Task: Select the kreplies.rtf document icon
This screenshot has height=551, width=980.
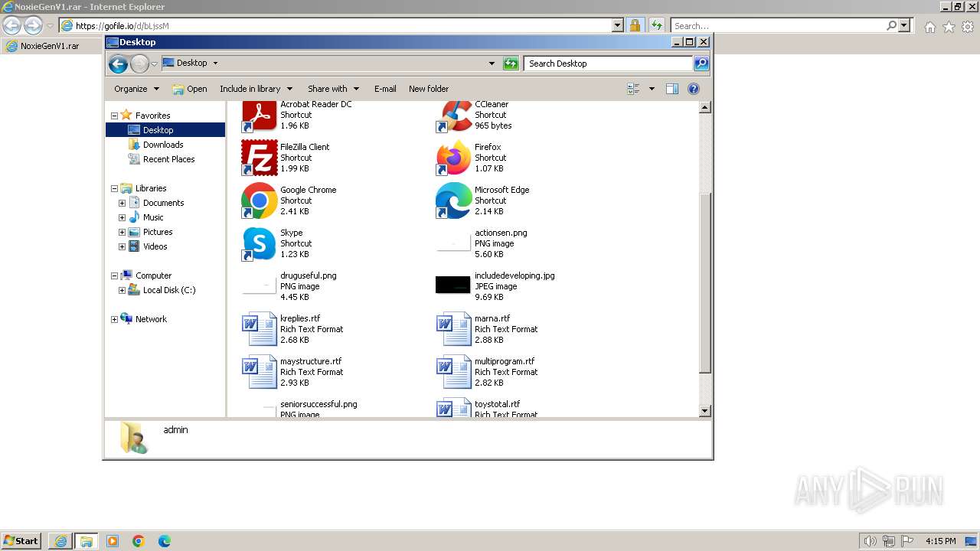Action: 259,329
